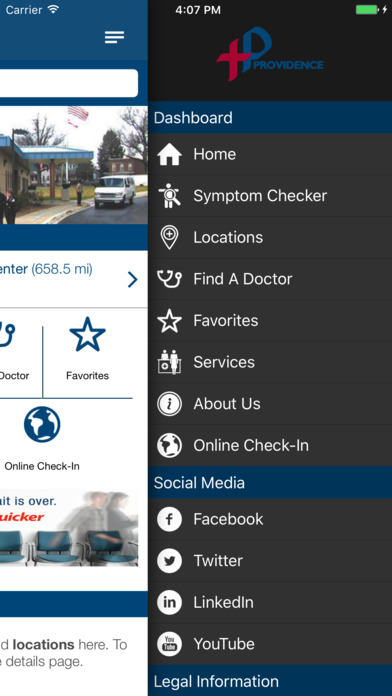Tap the hospital entrance photo
392x696 pixels.
tap(74, 165)
